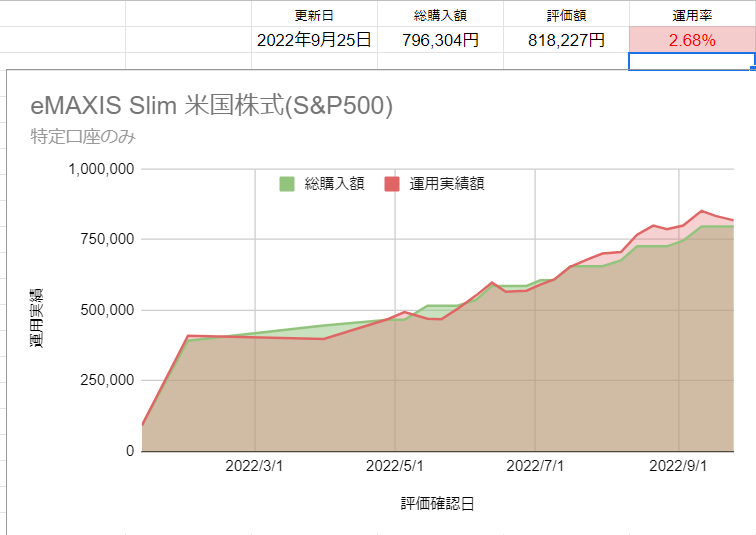Image resolution: width=756 pixels, height=535 pixels.
Task: Select the 評価額 header cell
Action: 566,14
